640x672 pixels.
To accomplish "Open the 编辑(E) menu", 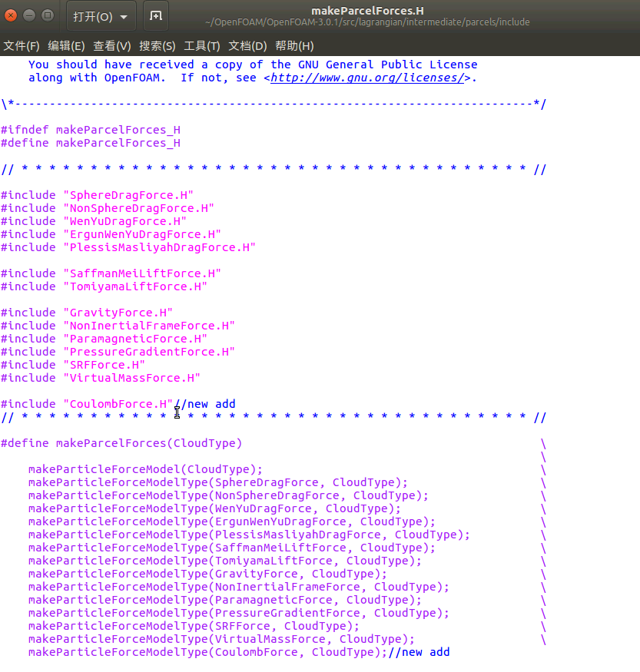I will point(66,46).
